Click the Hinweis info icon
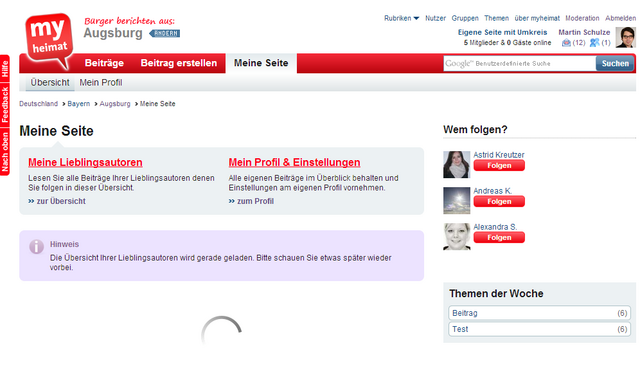Screen dimensions: 640x375 [36, 247]
